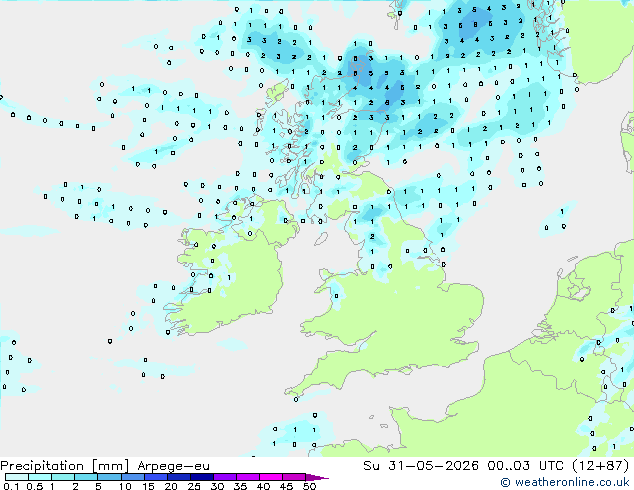The width and height of the screenshot is (634, 490).
Task: Pick the 45–50 mm legend swatch
Action: tap(294, 477)
